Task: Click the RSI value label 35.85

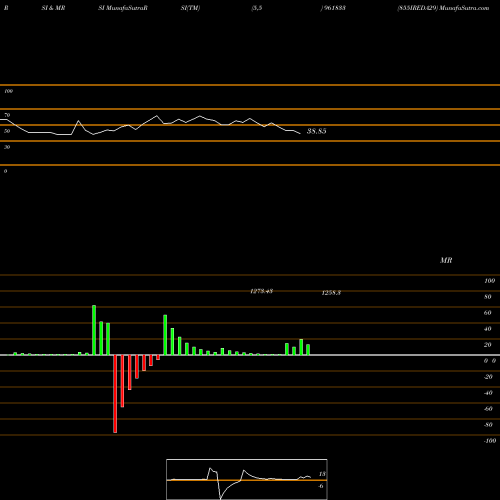Action: [316, 131]
